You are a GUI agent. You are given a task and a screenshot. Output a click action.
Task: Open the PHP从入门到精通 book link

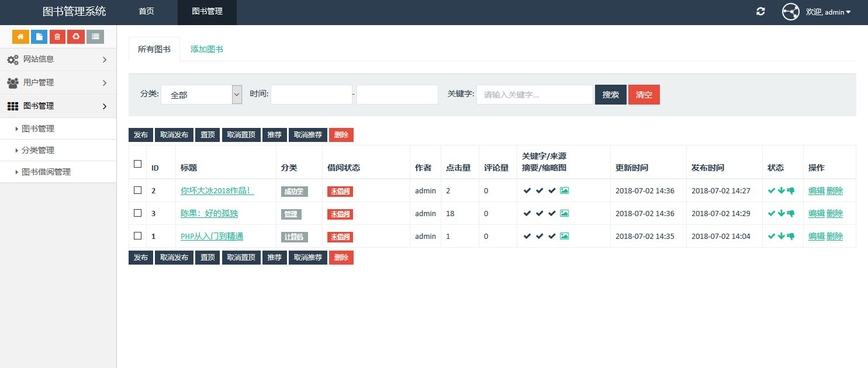tap(212, 237)
